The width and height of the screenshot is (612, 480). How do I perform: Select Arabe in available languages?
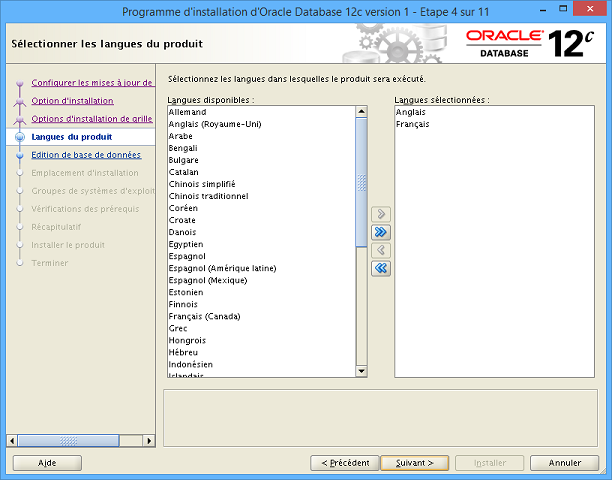(x=262, y=136)
